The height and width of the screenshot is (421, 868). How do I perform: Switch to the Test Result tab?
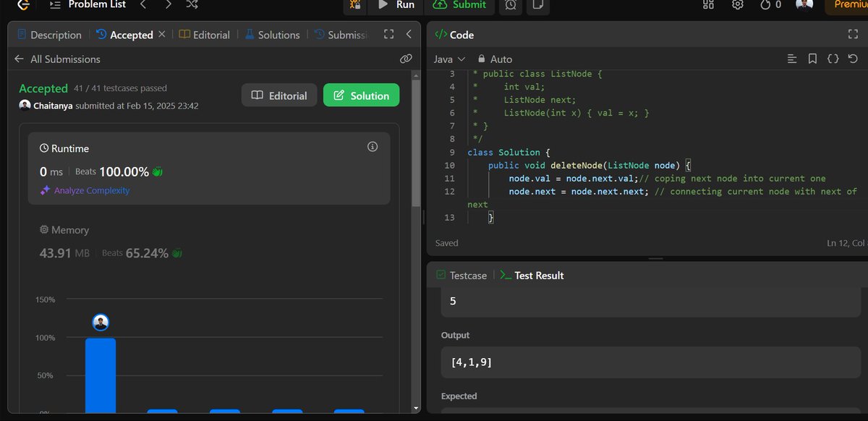pyautogui.click(x=532, y=275)
